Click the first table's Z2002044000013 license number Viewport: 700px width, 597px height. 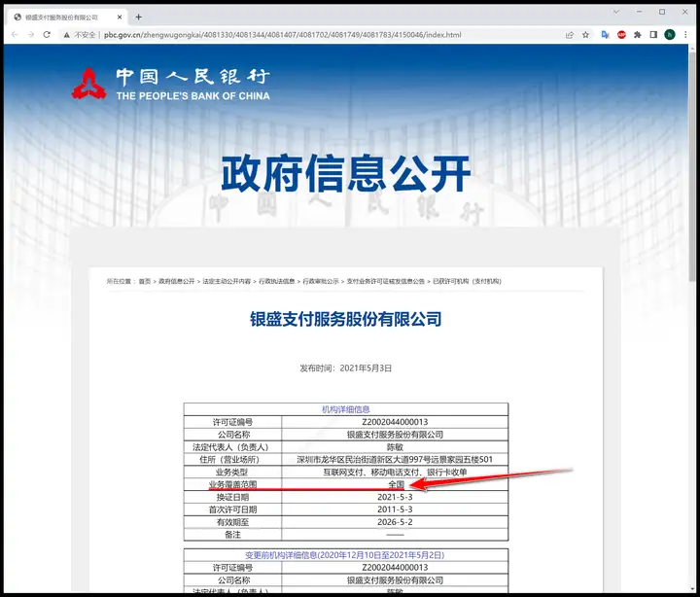point(395,422)
